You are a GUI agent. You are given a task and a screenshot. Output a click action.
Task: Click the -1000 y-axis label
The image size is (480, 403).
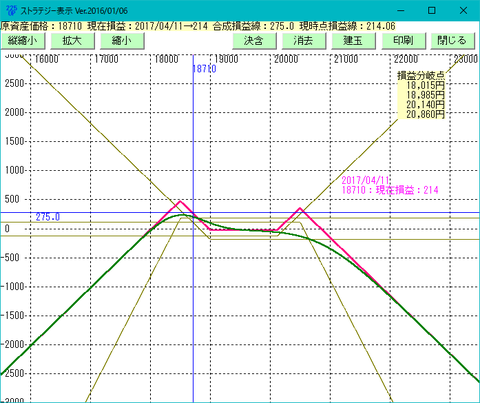[13, 286]
